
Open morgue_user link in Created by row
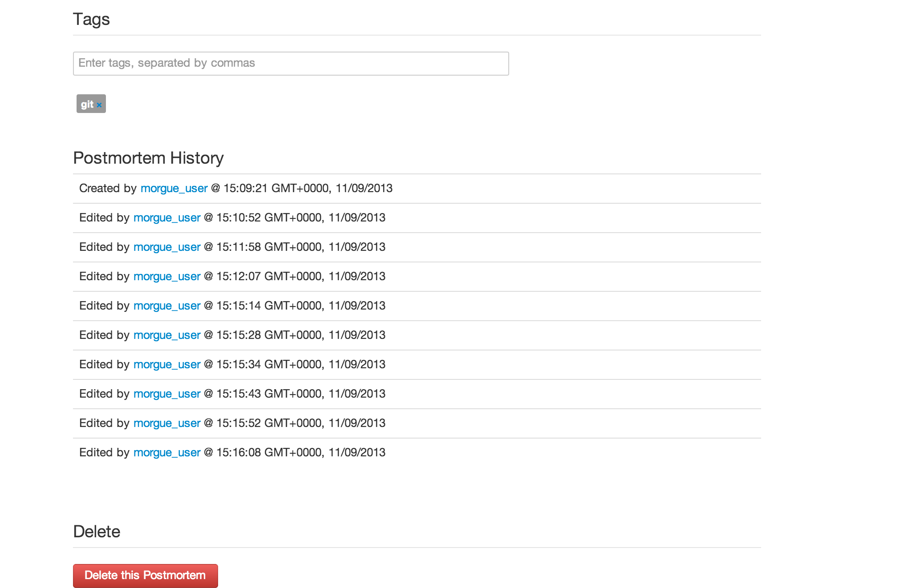click(x=174, y=189)
